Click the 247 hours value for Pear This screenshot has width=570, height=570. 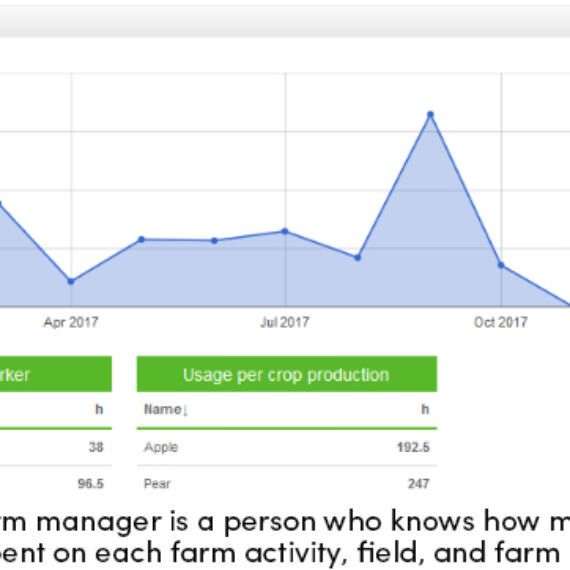pyautogui.click(x=419, y=483)
